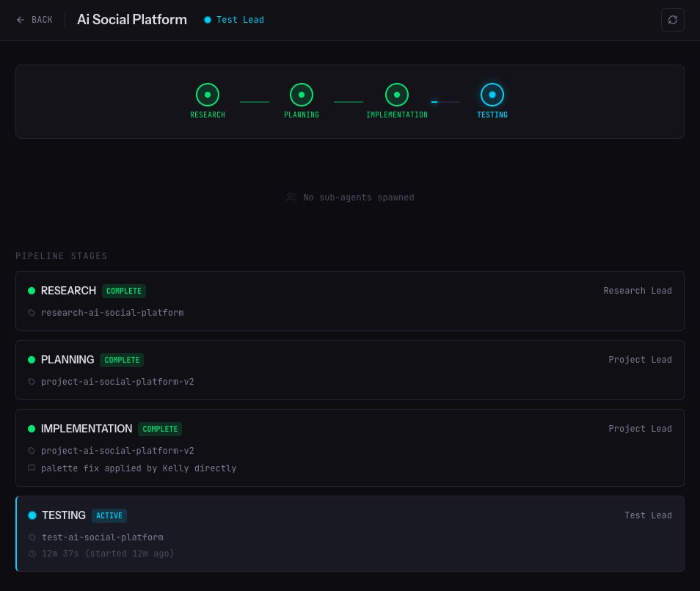Image resolution: width=700 pixels, height=591 pixels.
Task: Toggle the Test Lead status indicator in header
Action: click(208, 20)
